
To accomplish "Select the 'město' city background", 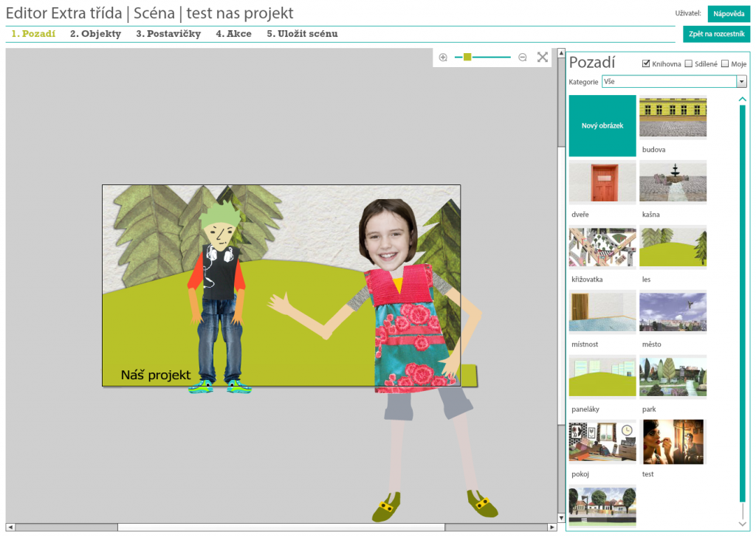I will [673, 312].
